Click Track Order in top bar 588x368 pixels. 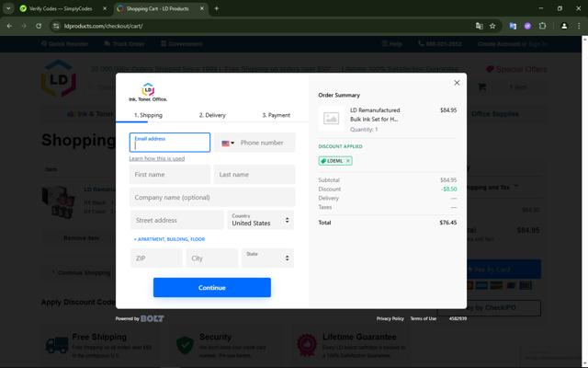coord(124,44)
